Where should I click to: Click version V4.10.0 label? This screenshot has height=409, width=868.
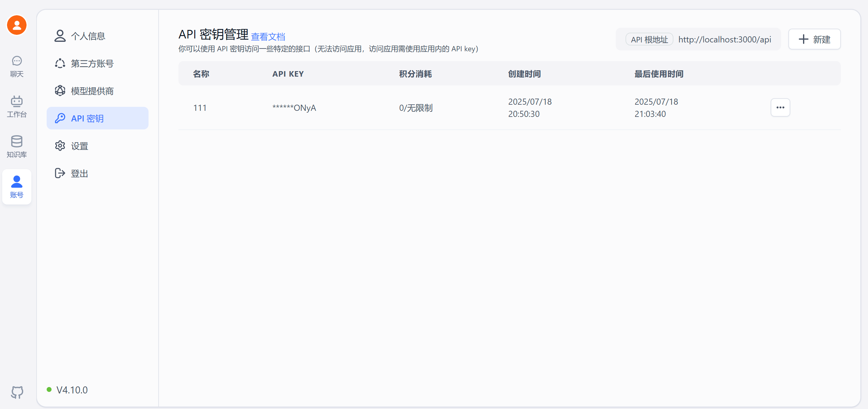click(x=72, y=390)
